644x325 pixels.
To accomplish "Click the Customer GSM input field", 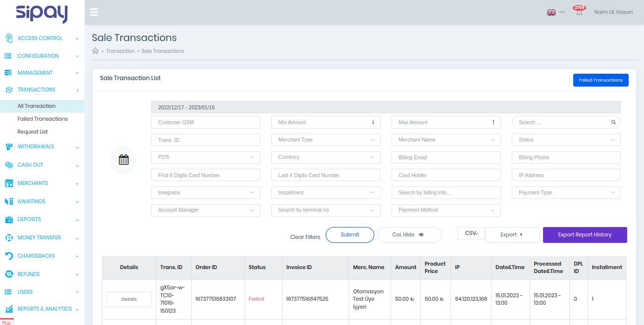I will pos(205,122).
